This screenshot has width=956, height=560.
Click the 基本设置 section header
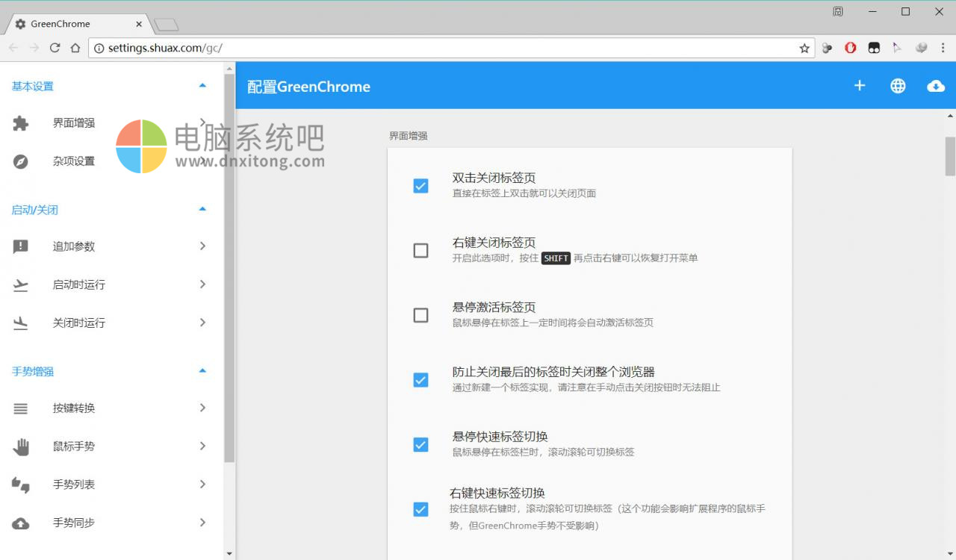[33, 87]
